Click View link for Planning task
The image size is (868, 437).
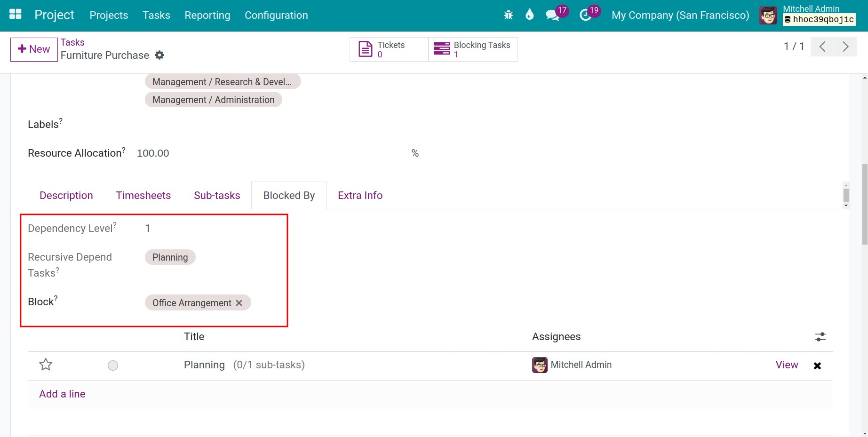pyautogui.click(x=787, y=365)
